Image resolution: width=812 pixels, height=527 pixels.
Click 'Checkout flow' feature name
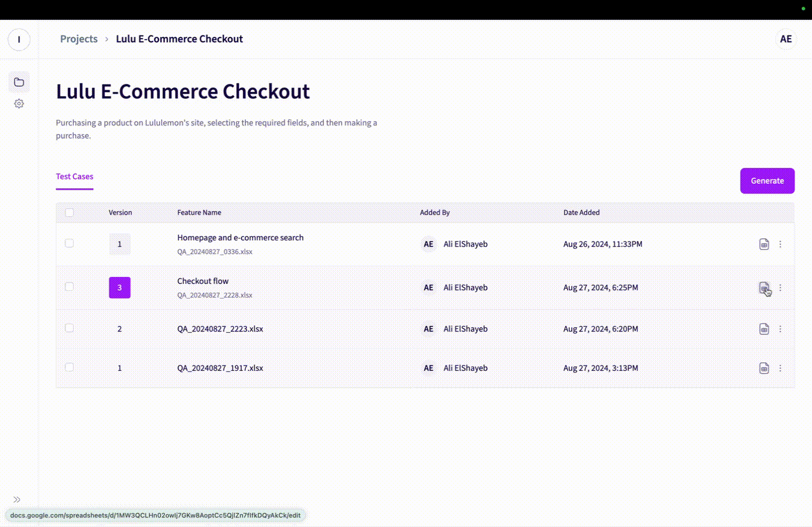[x=203, y=281]
